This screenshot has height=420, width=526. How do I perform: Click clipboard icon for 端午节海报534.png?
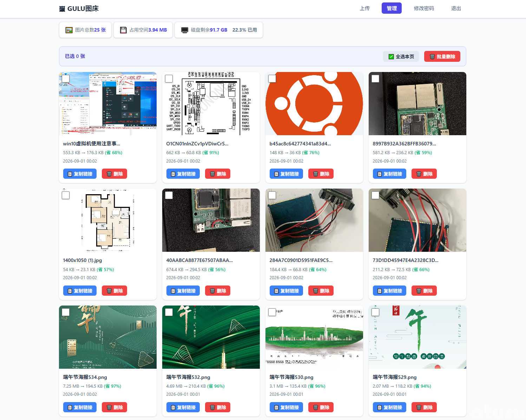[x=70, y=408]
